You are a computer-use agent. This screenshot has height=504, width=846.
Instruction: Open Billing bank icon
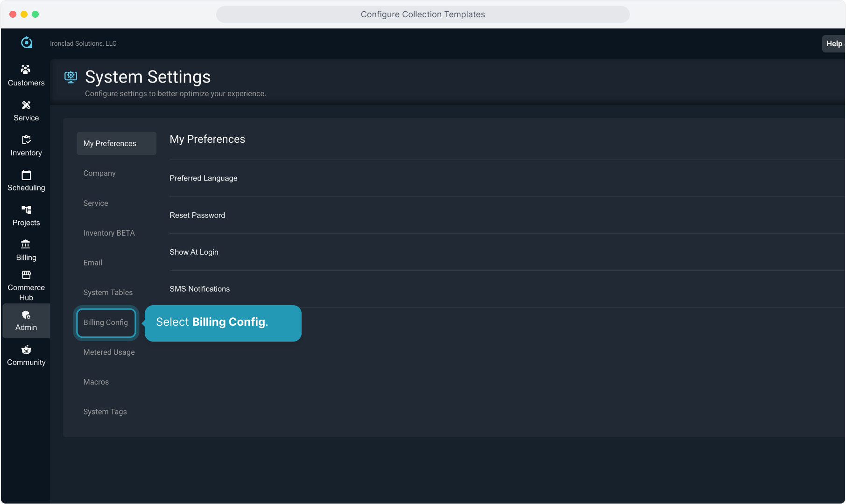tap(26, 245)
